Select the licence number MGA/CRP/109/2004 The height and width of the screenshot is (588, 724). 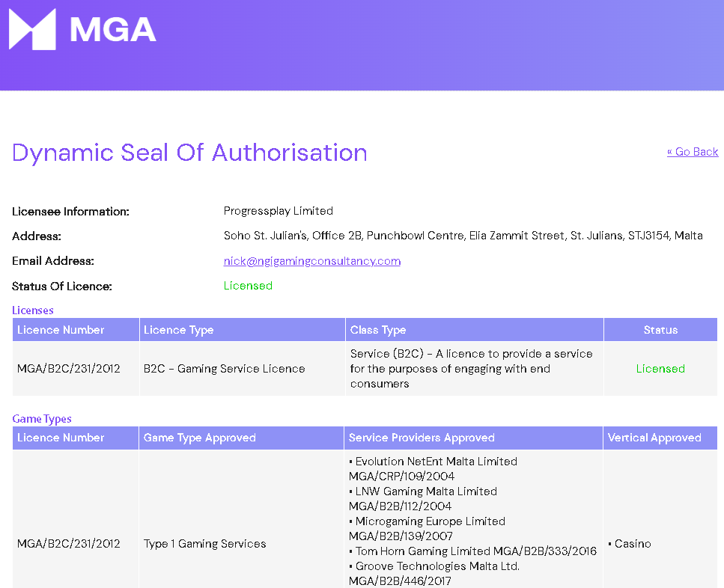coord(402,477)
